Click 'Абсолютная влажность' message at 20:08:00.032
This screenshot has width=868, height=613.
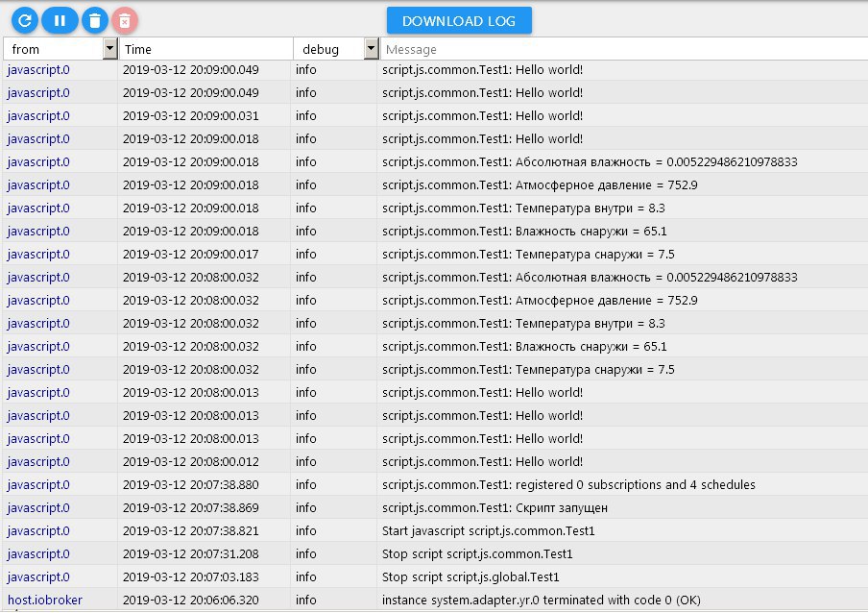click(x=590, y=277)
